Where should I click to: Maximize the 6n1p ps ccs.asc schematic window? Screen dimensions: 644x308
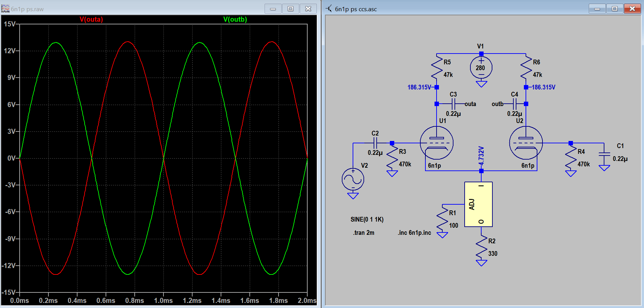coord(615,9)
